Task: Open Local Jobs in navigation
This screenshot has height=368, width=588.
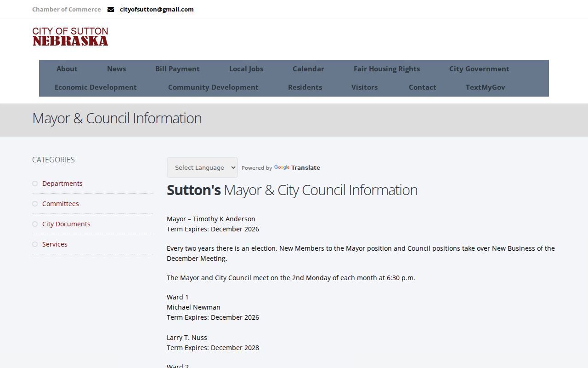Action: (246, 69)
